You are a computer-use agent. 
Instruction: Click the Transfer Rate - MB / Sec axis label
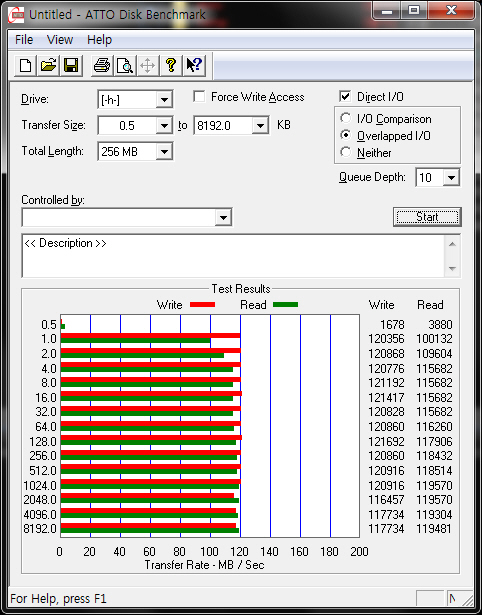(x=204, y=565)
